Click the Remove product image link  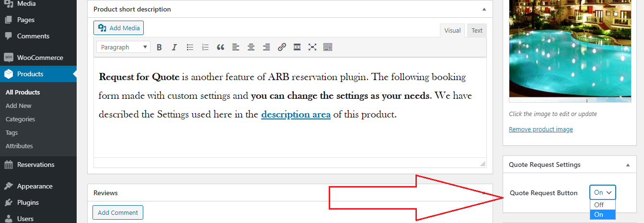pos(540,129)
